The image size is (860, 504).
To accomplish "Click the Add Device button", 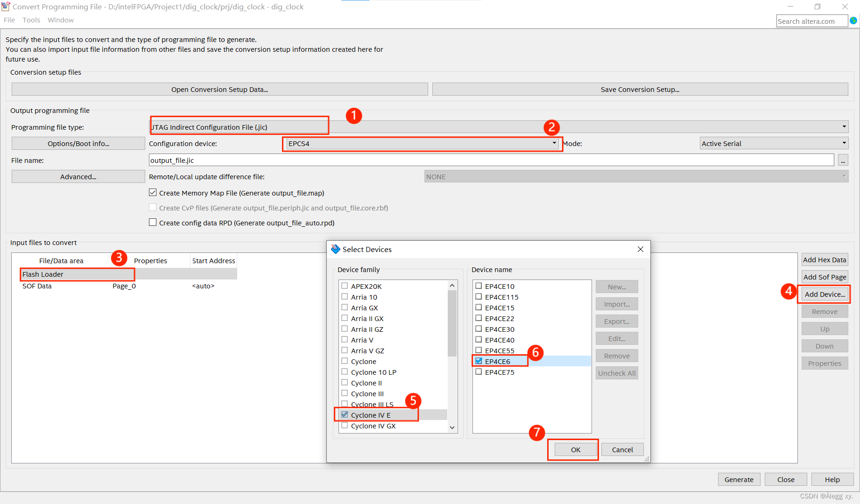I will 825,294.
